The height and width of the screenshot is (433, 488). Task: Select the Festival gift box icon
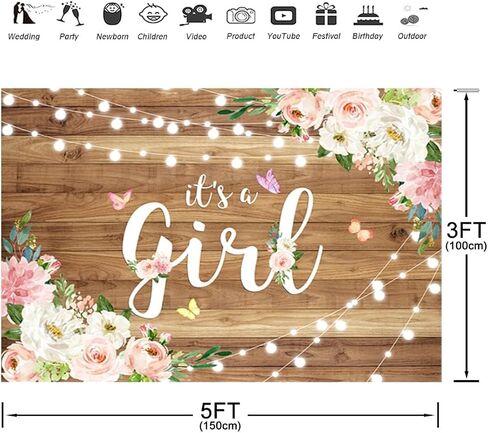pos(326,14)
